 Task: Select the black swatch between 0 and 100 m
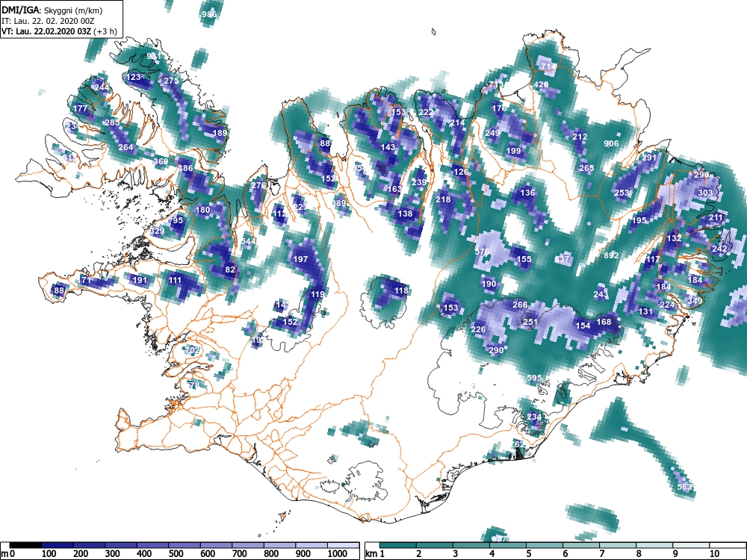click(x=25, y=546)
